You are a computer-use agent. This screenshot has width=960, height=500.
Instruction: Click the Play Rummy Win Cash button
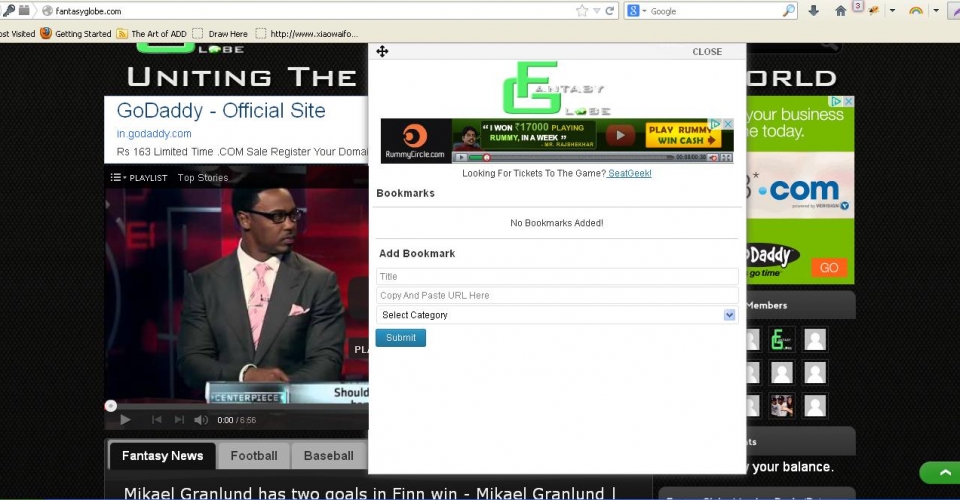[683, 135]
